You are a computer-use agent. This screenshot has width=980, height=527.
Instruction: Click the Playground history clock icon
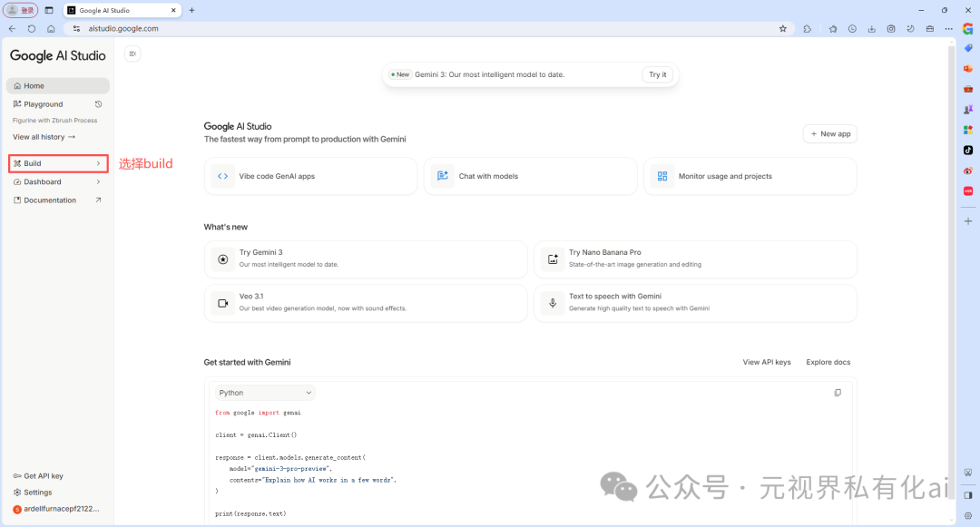tap(98, 104)
